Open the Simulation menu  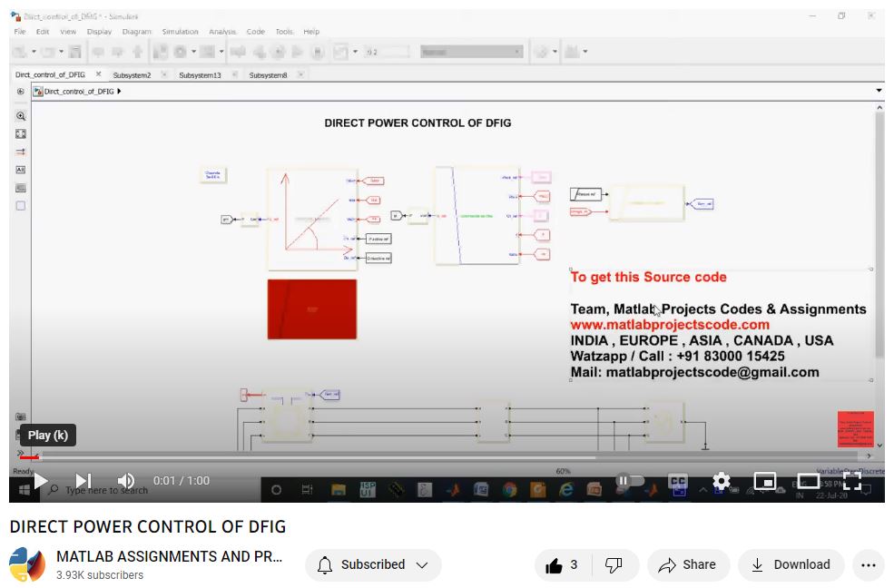[x=181, y=32]
